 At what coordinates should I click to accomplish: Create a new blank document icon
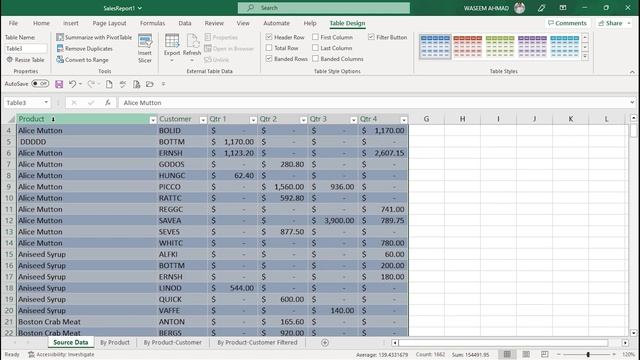coord(109,84)
